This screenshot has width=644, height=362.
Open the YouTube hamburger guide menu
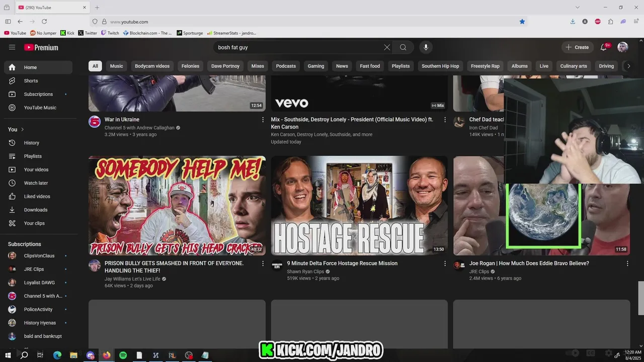point(12,47)
